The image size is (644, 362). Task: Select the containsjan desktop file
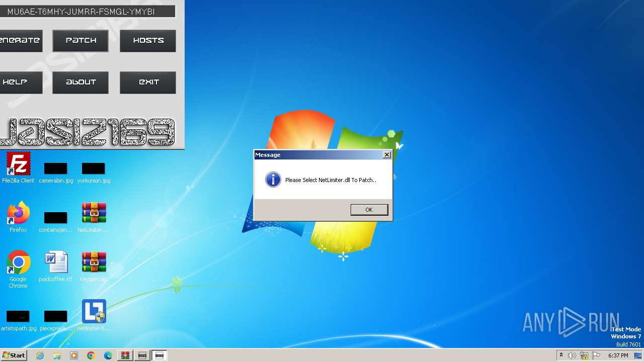(56, 222)
